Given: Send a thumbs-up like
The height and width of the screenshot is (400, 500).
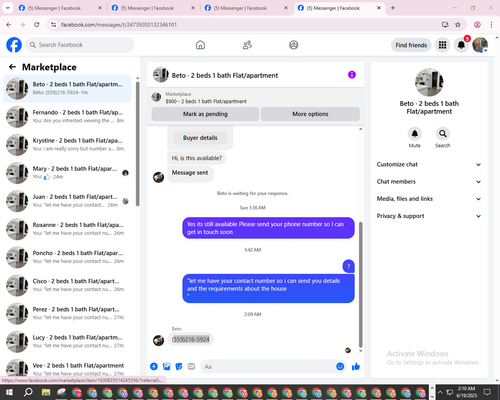Looking at the screenshot, I should pos(356,367).
